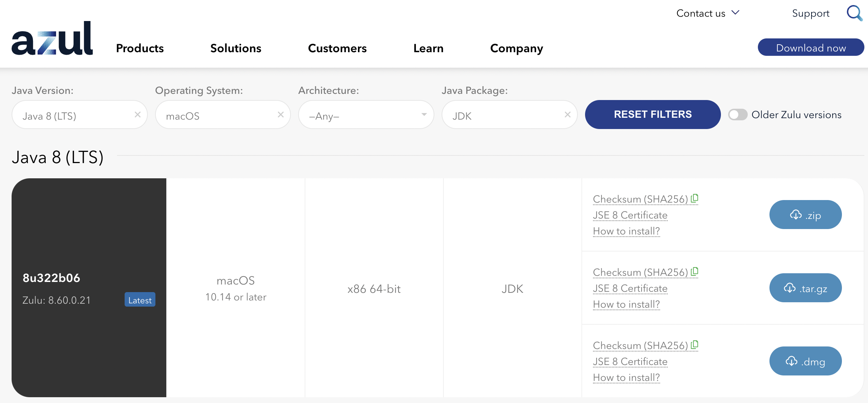Open the Java Version filter box
Viewport: 868px width, 403px height.
tap(72, 115)
